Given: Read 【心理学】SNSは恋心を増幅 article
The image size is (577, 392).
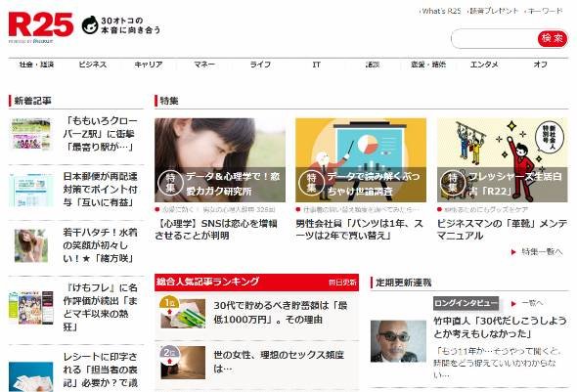Looking at the screenshot, I should (x=216, y=230).
